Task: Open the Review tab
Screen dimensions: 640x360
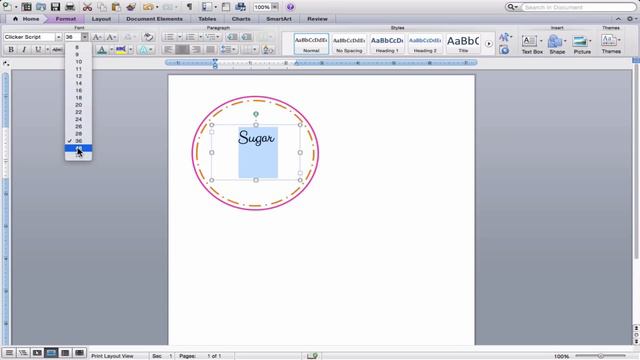Action: [317, 19]
